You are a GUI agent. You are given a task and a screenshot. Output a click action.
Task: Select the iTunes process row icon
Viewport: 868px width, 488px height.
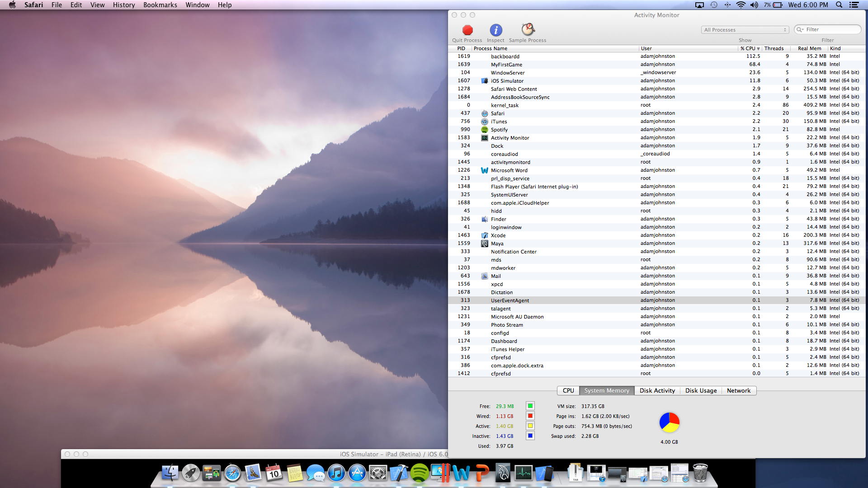(x=485, y=122)
